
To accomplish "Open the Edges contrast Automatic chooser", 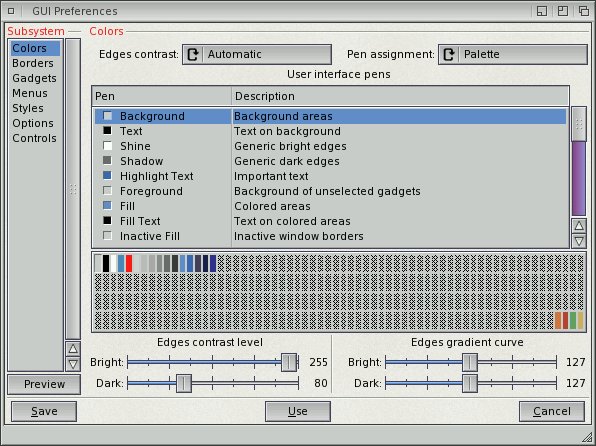I will coord(257,54).
